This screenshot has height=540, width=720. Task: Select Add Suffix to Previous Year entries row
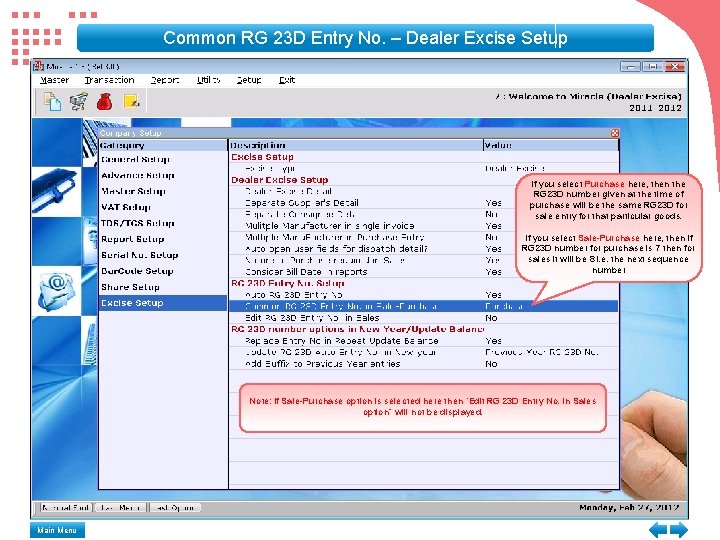(x=424, y=364)
